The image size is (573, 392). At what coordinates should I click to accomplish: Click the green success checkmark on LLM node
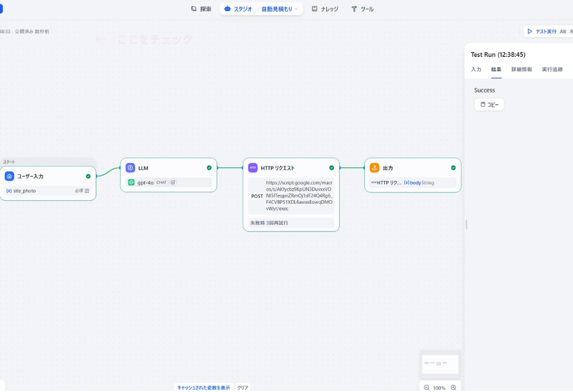209,168
